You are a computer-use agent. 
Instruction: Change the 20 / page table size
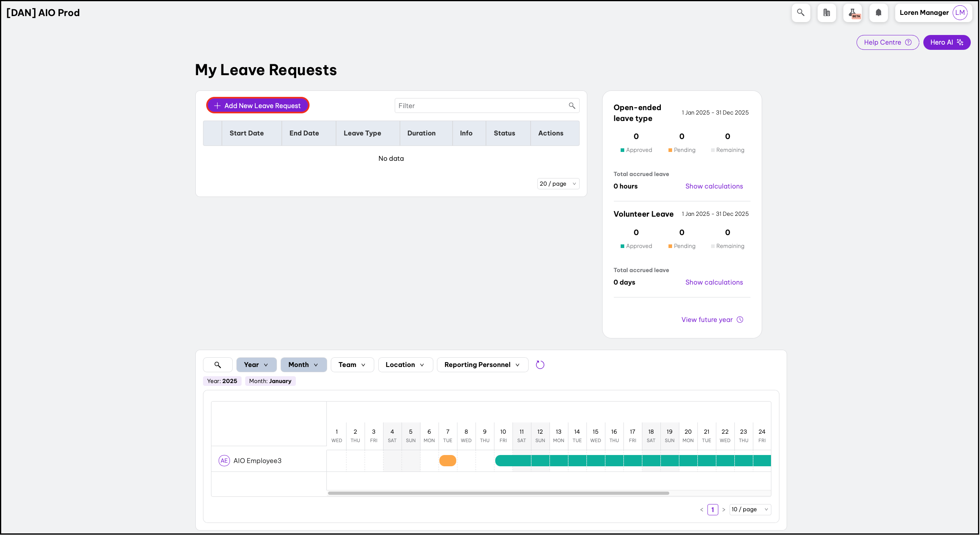558,184
